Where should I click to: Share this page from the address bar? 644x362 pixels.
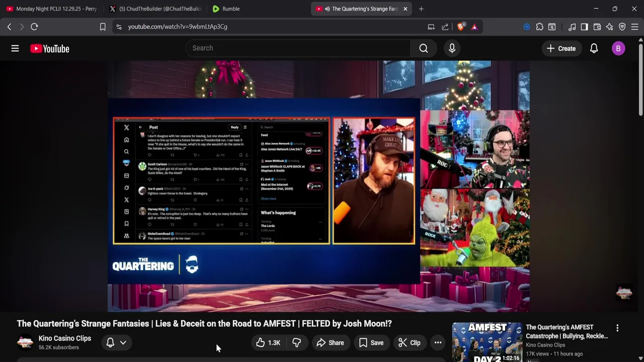pyautogui.click(x=445, y=27)
